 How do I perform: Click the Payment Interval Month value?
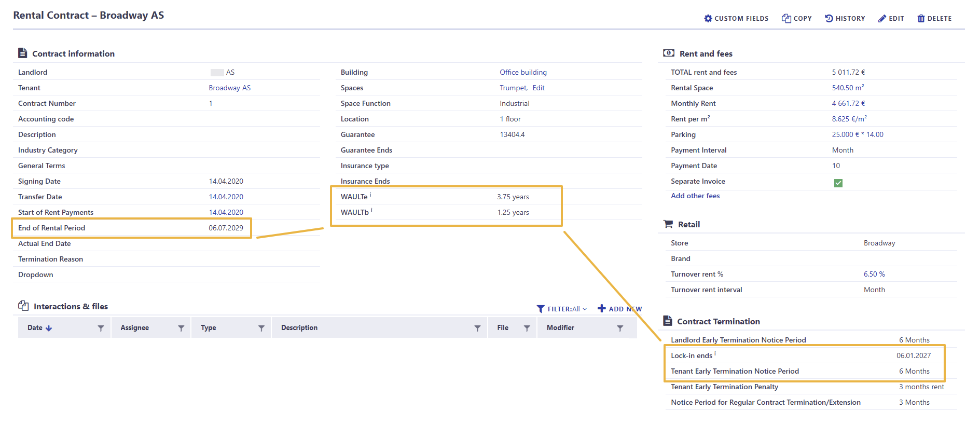tap(843, 150)
